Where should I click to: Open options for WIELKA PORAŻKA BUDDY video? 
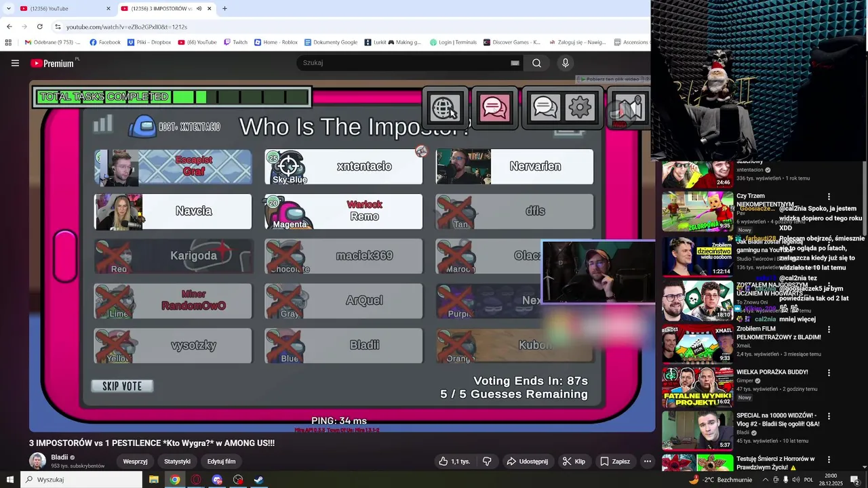tap(829, 373)
